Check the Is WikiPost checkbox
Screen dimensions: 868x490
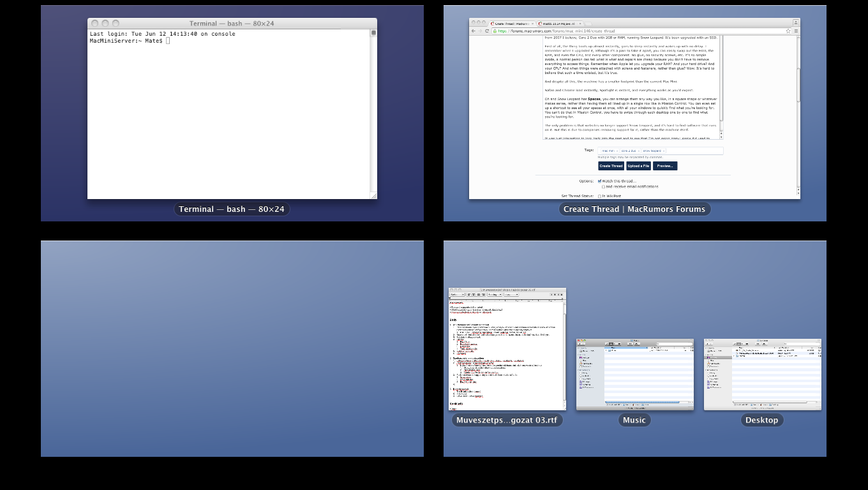tap(599, 196)
